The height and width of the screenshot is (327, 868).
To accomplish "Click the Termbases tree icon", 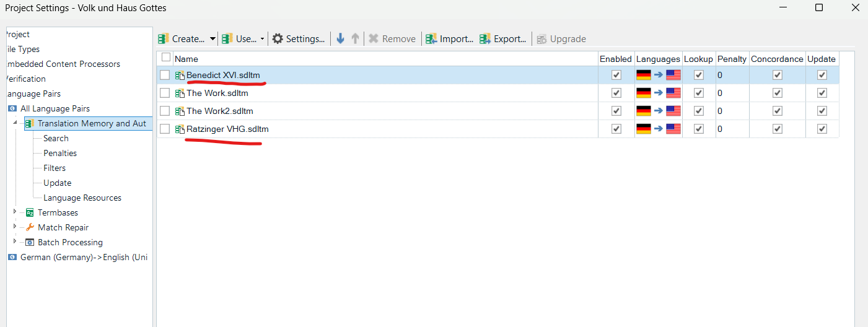I will [x=29, y=212].
